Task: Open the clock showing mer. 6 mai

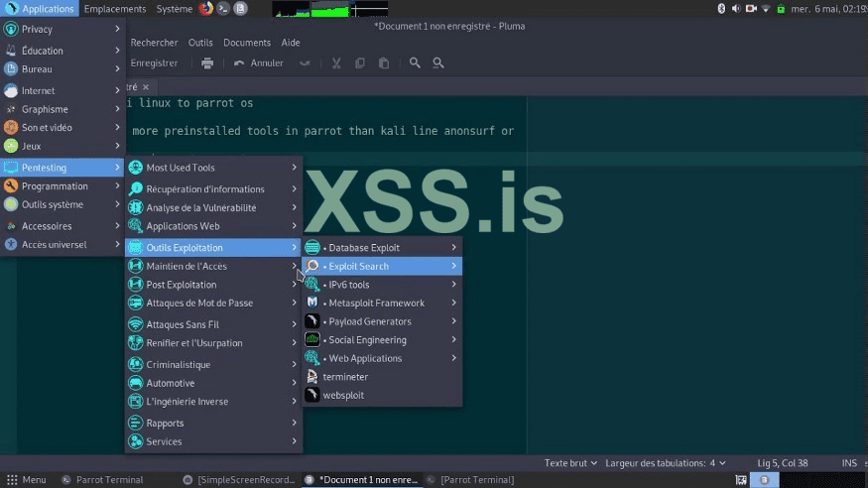Action: (x=828, y=8)
